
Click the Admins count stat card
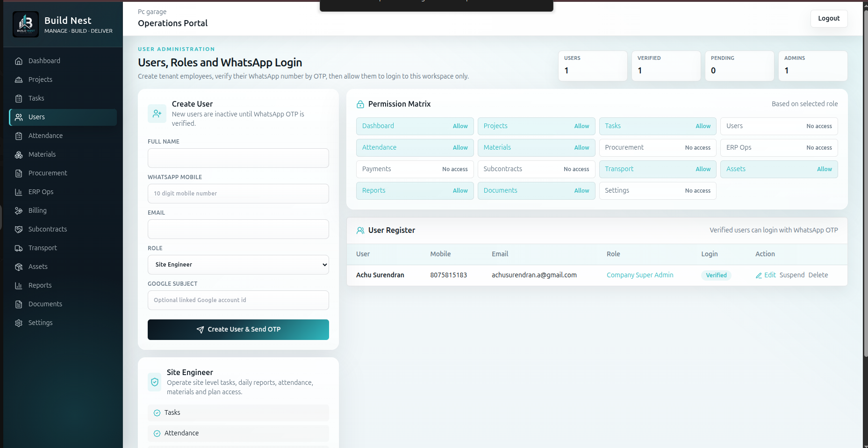pos(813,66)
